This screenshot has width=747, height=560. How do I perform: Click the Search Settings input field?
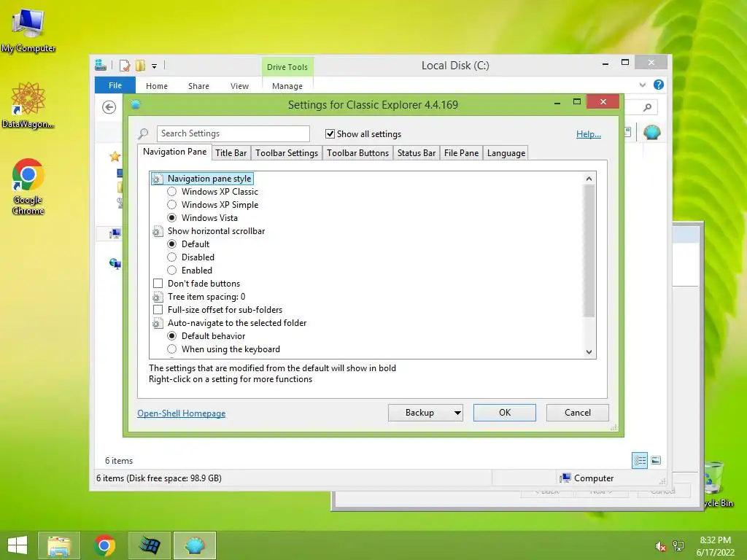[x=233, y=133]
